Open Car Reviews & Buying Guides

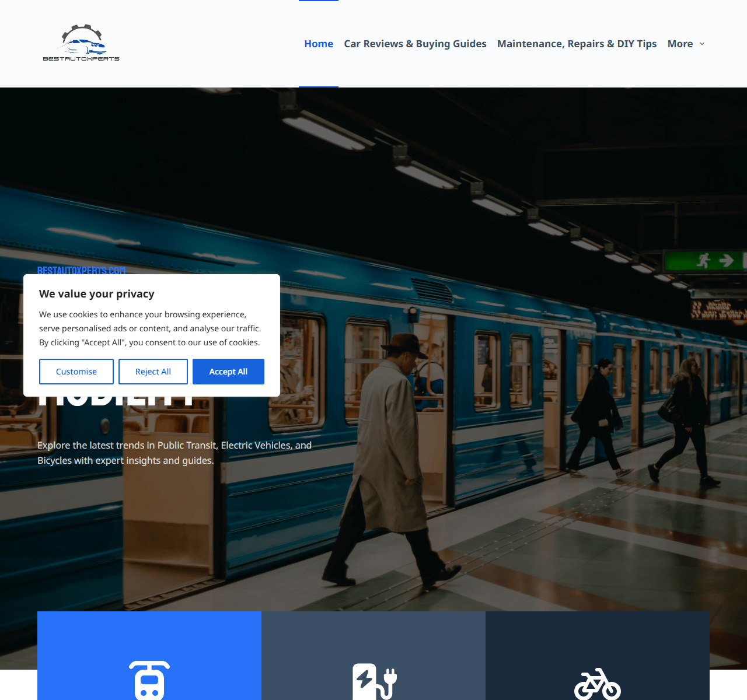click(415, 44)
